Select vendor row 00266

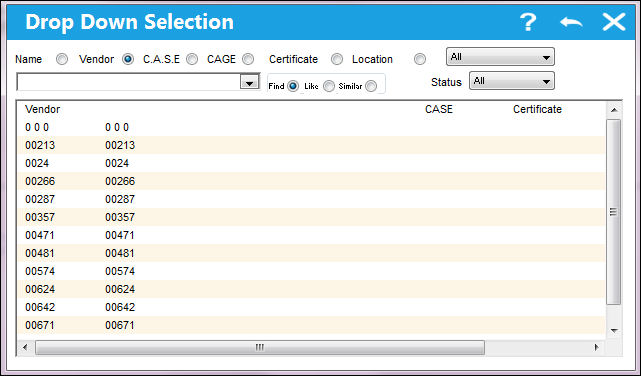tap(311, 181)
